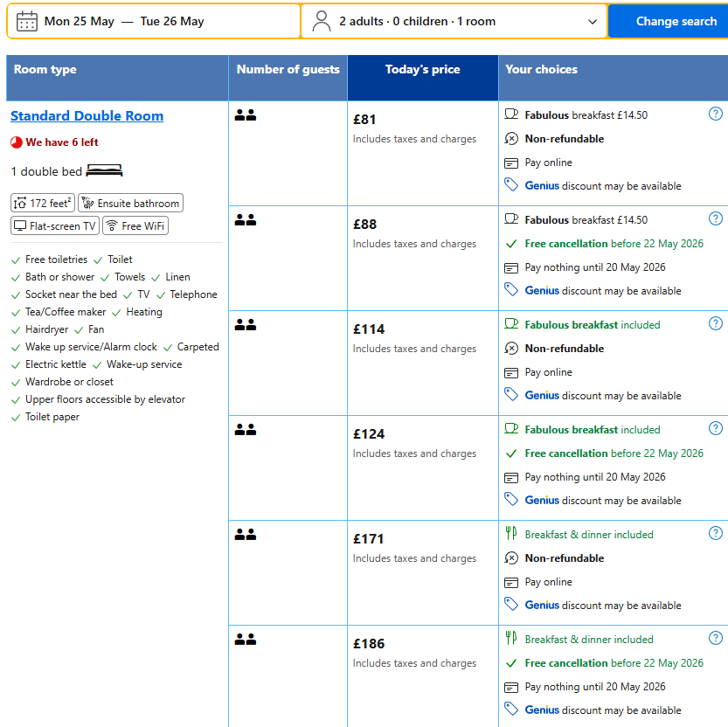Click Genius discount text in £81 row
This screenshot has width=728, height=727.
pos(542,185)
